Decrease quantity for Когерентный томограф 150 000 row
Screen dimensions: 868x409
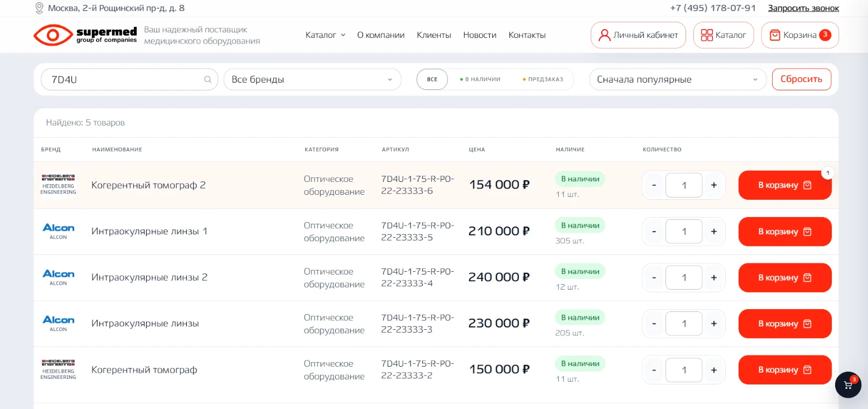click(x=654, y=370)
